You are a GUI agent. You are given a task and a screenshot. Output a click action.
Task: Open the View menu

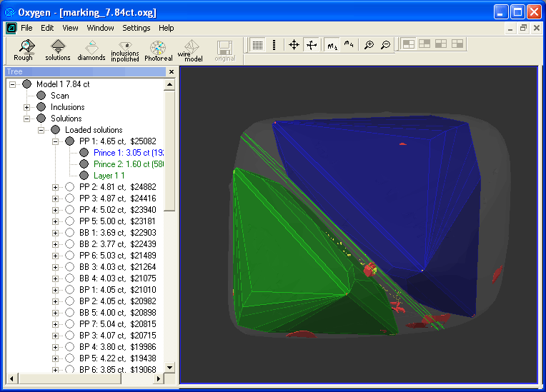[x=70, y=28]
